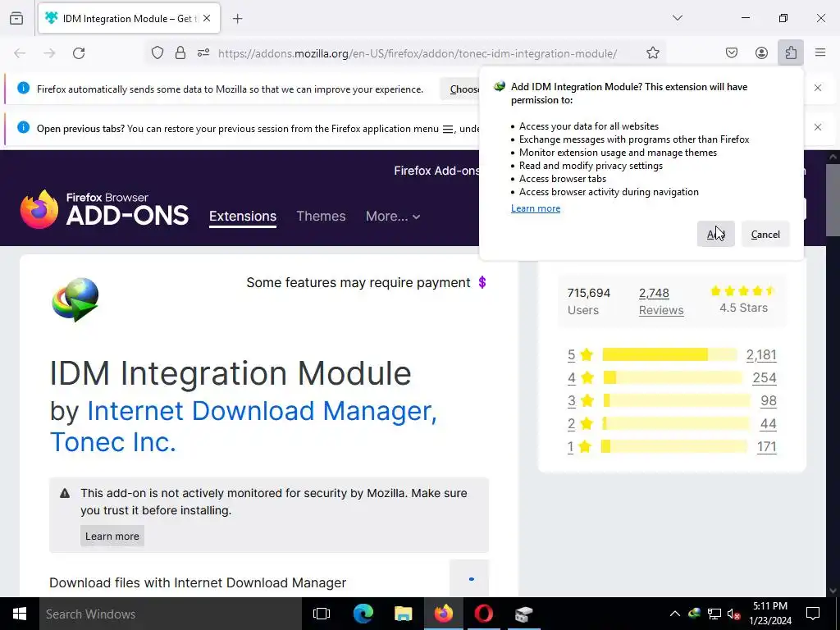Viewport: 840px width, 630px height.
Task: Open the 254 four-star count link
Action: [x=765, y=377]
